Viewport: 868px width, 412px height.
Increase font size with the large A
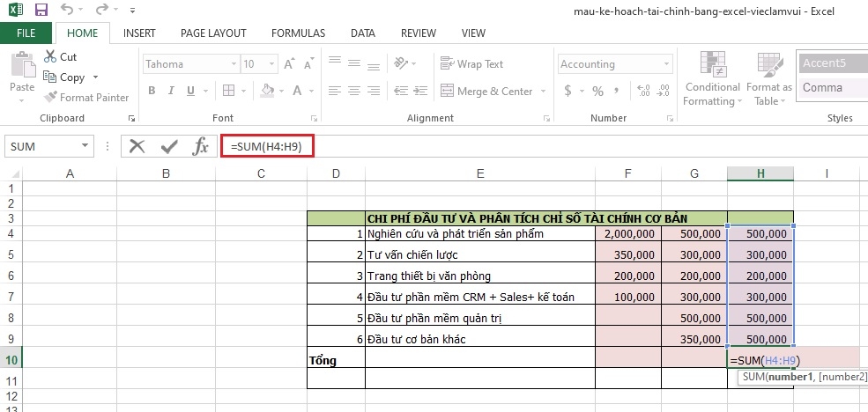click(x=289, y=64)
